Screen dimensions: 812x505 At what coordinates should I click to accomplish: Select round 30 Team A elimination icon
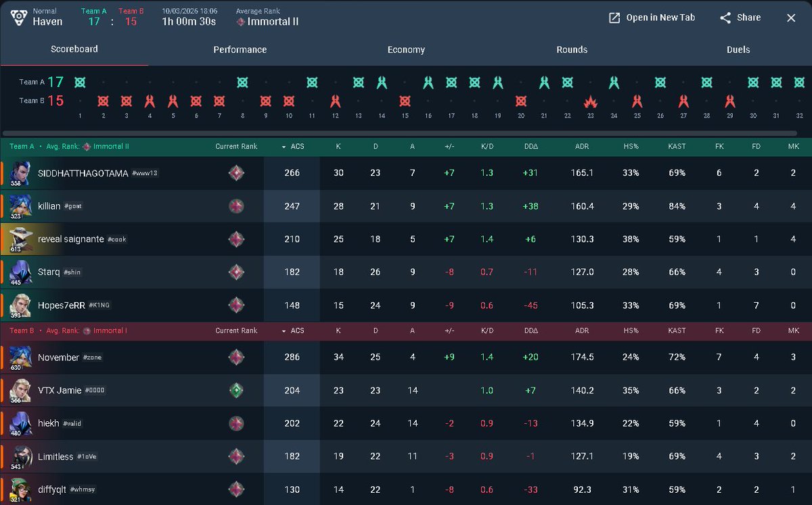click(x=753, y=82)
